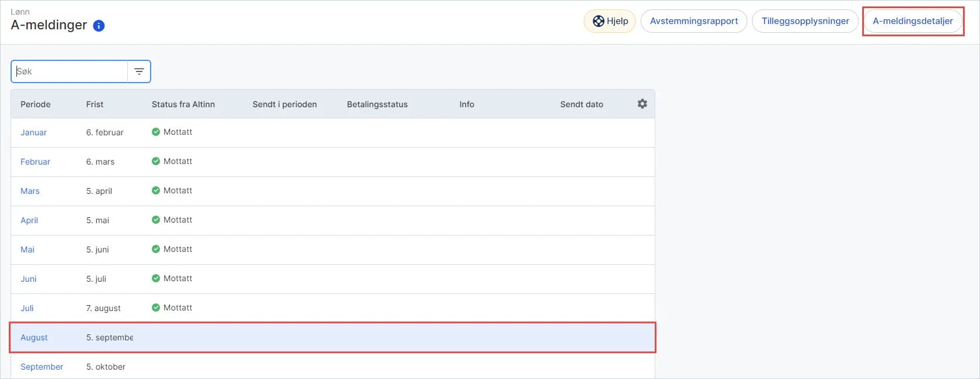Open table column settings gear
Viewport: 980px width, 379px height.
click(x=642, y=104)
